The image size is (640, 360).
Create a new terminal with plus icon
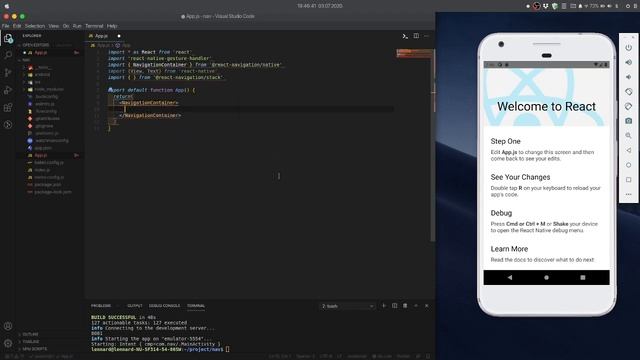click(384, 306)
